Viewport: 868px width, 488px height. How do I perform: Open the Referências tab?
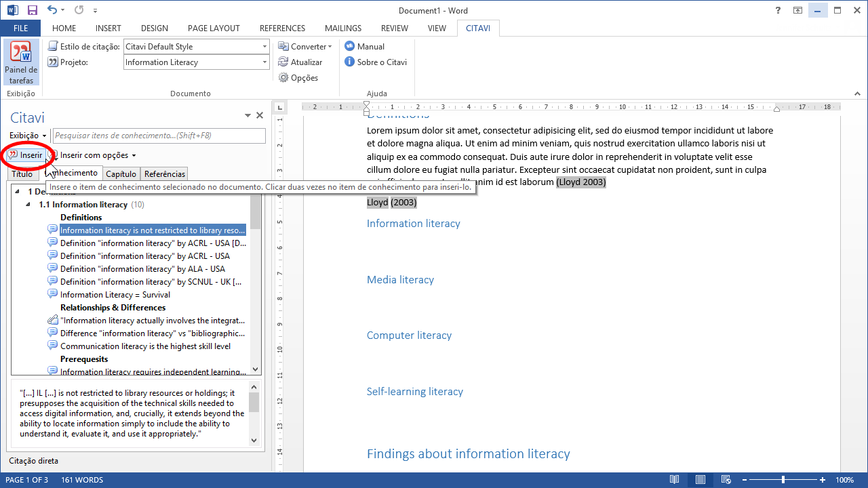[164, 174]
